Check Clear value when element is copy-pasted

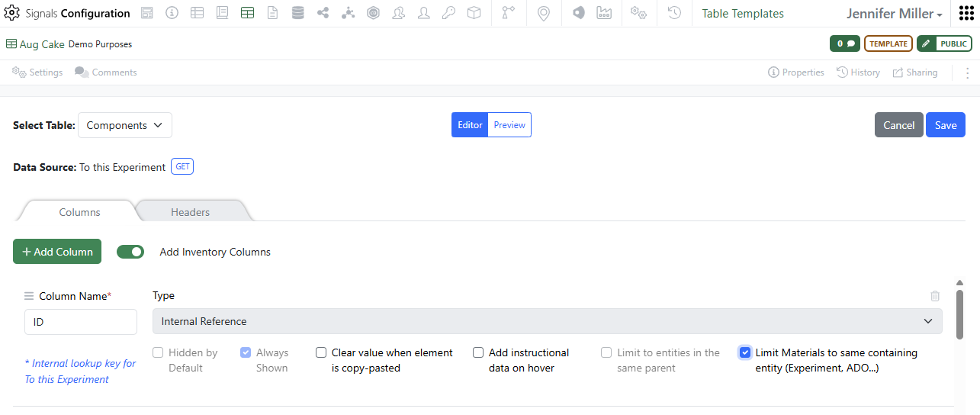(x=321, y=352)
